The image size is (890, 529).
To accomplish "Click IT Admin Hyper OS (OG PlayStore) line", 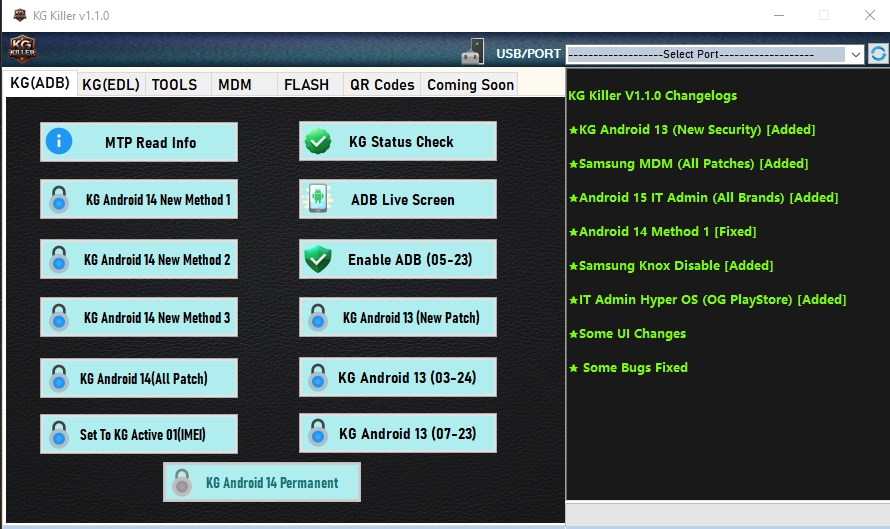I will tap(707, 300).
